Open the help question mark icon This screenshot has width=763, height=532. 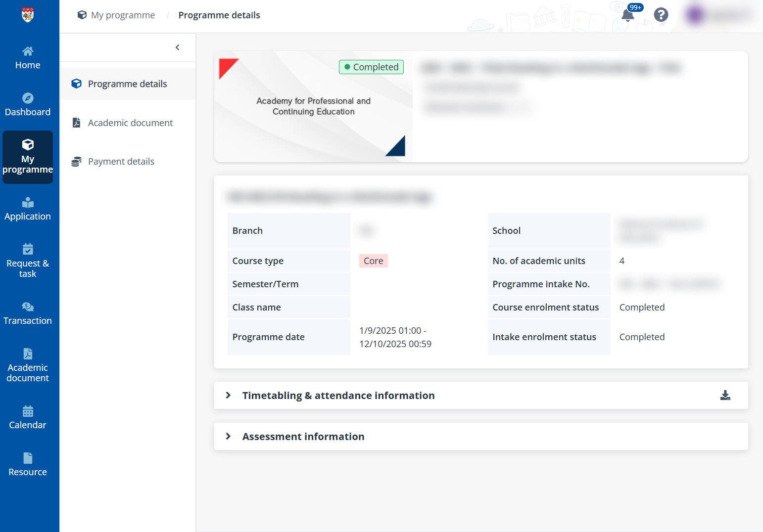click(661, 15)
